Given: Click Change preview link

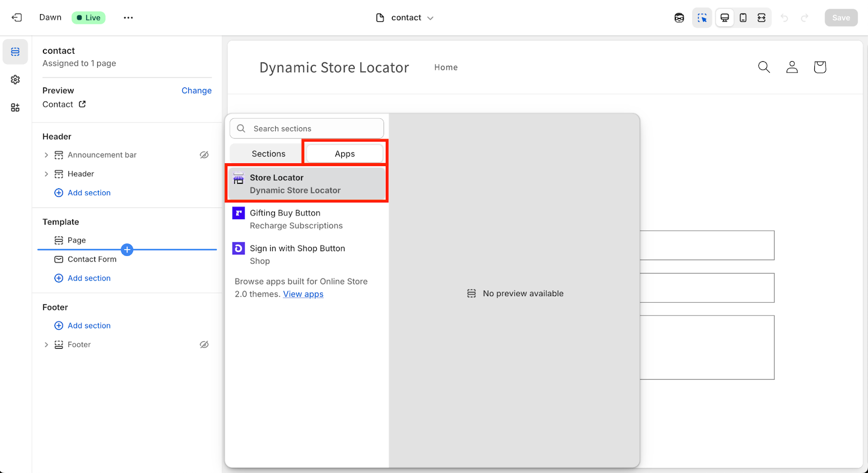Looking at the screenshot, I should [x=196, y=91].
